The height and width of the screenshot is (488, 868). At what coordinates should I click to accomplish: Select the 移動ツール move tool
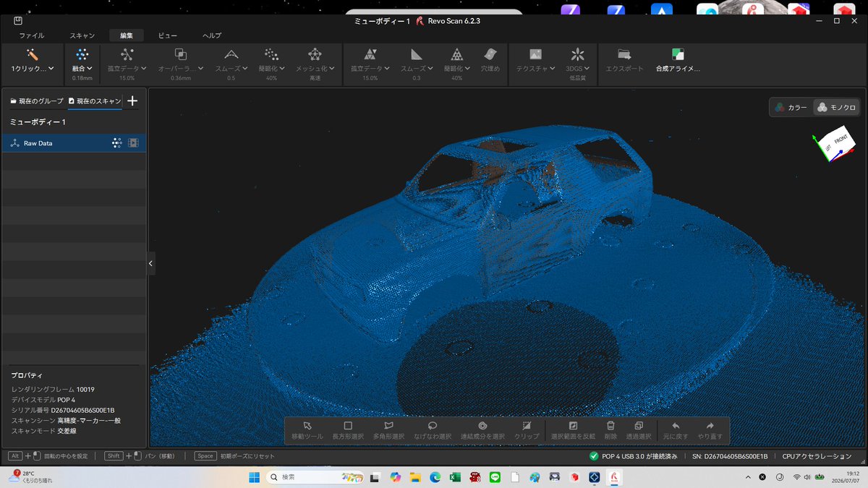pos(307,426)
